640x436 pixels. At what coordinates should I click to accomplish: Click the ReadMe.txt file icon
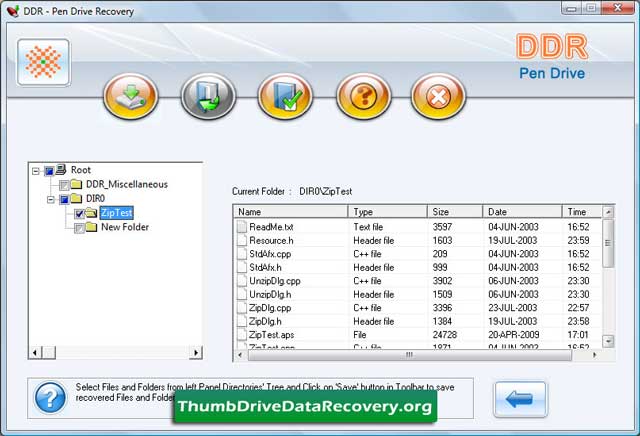242,227
